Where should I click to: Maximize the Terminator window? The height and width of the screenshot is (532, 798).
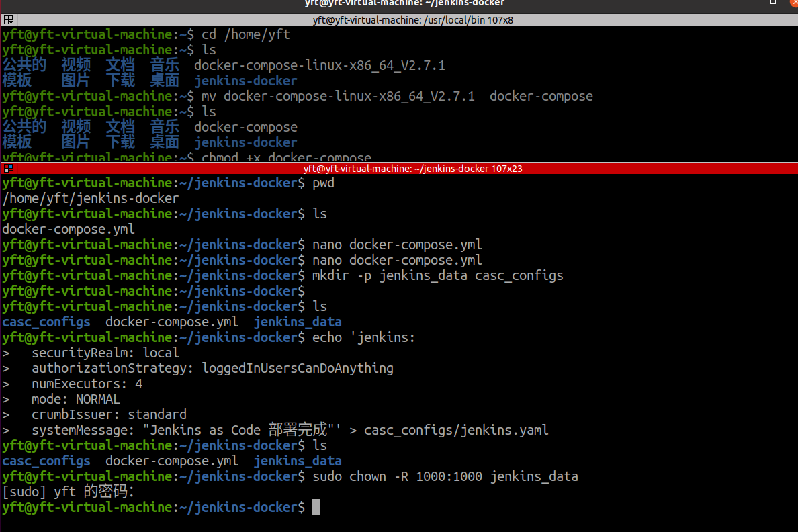pyautogui.click(x=773, y=3)
